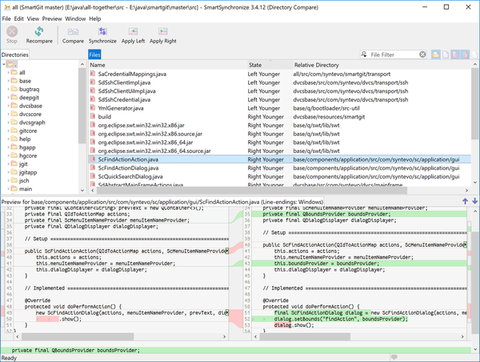Expand the gitcore folder node
Image resolution: width=480 pixels, height=362 pixels.
click(x=8, y=131)
